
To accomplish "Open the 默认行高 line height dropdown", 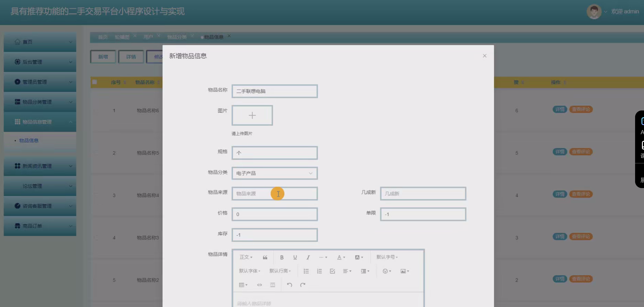I will (x=280, y=271).
